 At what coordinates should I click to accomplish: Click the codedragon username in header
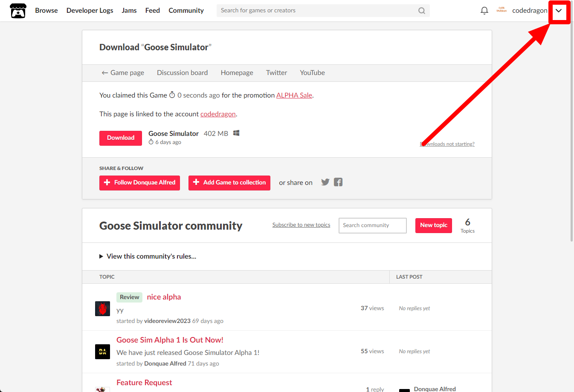[530, 10]
